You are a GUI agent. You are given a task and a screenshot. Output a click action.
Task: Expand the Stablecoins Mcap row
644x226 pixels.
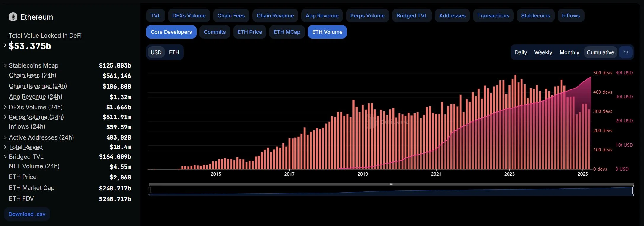[x=5, y=65]
